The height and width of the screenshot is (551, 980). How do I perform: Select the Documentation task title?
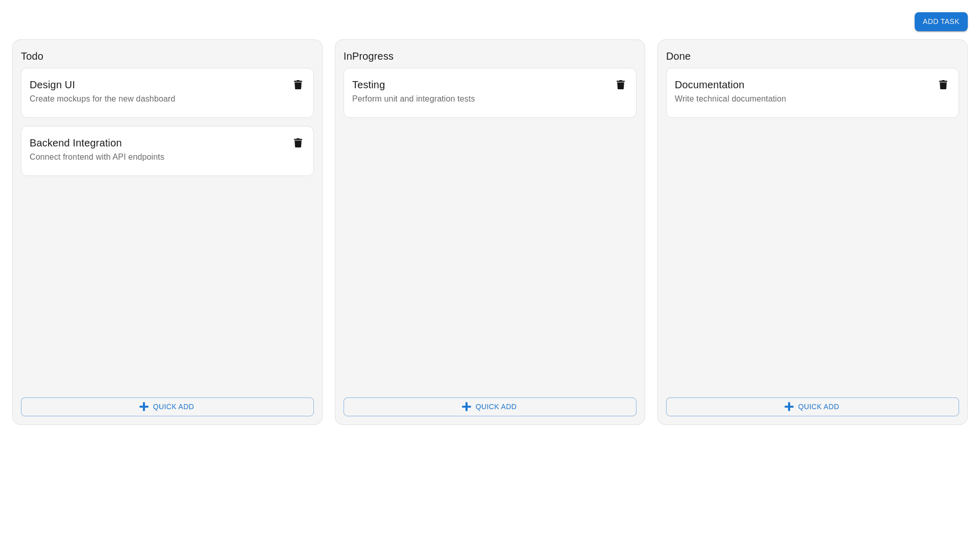[x=709, y=85]
